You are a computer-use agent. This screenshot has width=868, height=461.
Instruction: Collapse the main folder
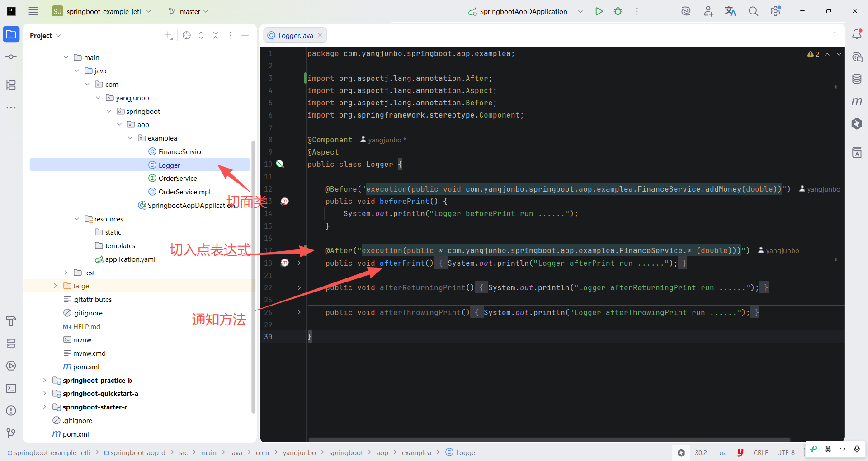click(66, 57)
